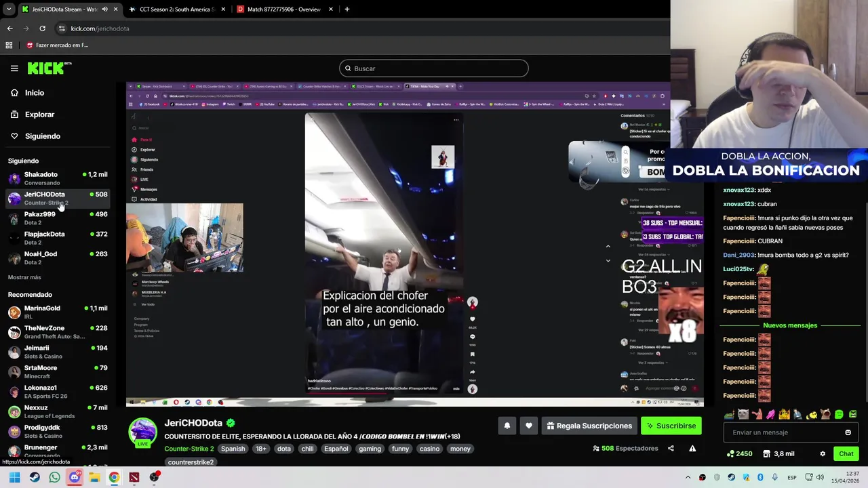Open Pakaz999's Dota 2 channel
This screenshot has width=868, height=488.
coord(58,218)
